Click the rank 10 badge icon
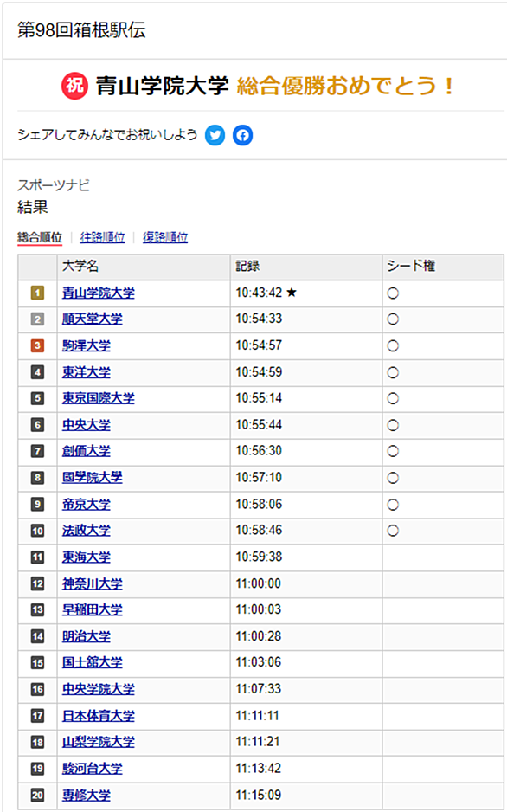507x812 pixels. click(x=38, y=531)
